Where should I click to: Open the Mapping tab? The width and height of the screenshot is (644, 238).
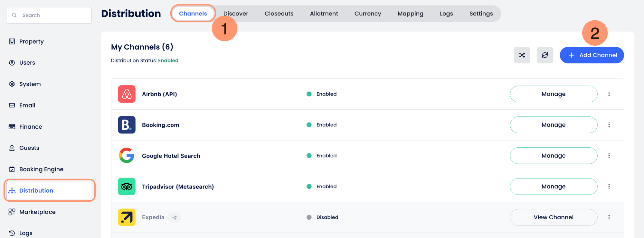point(410,14)
